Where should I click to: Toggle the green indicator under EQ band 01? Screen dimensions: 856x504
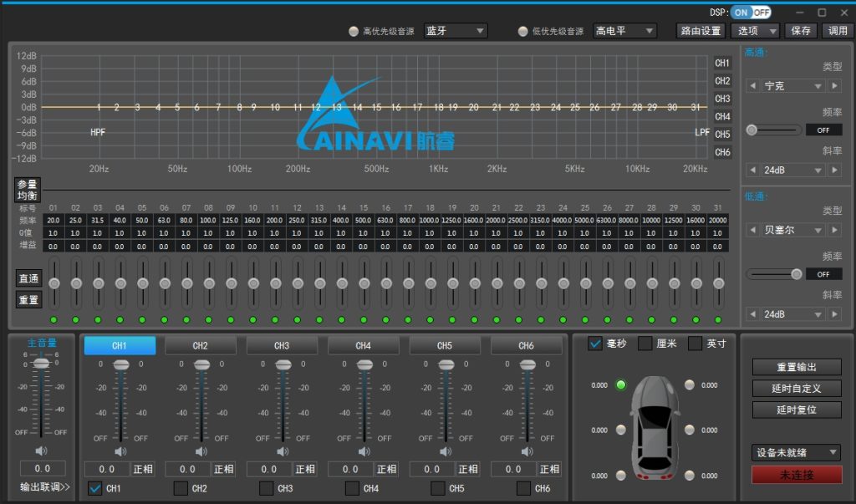click(53, 319)
